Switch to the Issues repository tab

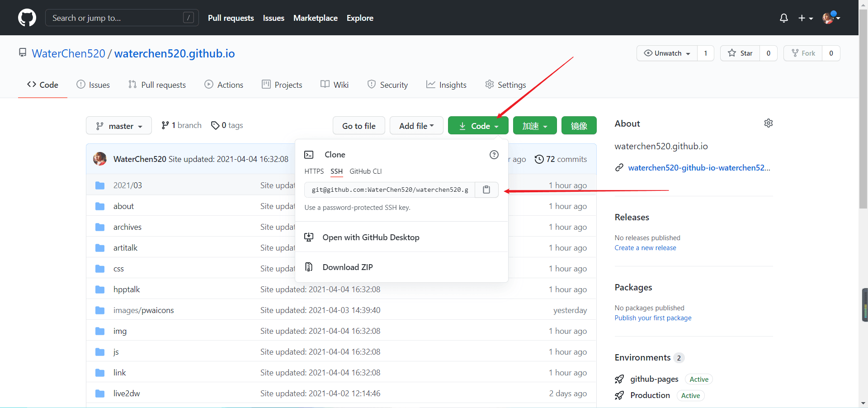93,85
